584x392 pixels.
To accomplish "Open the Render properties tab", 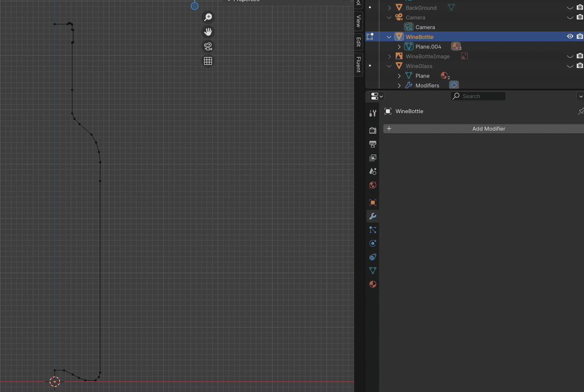I will [x=373, y=130].
